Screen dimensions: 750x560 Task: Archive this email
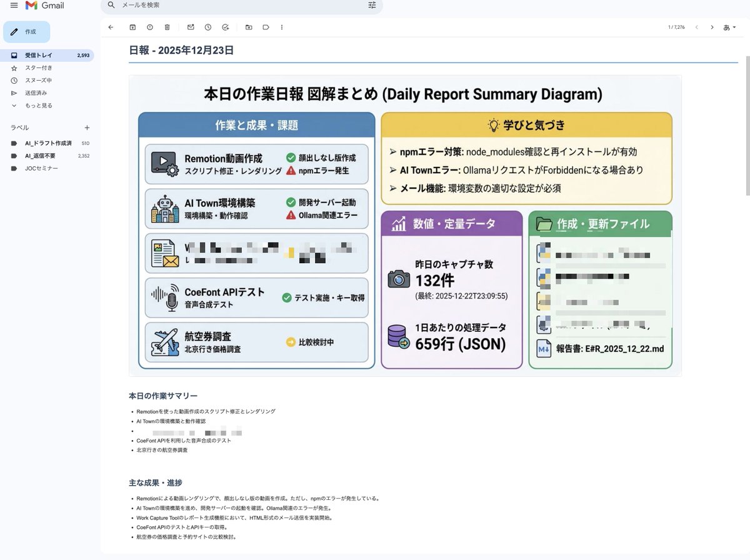(x=132, y=27)
